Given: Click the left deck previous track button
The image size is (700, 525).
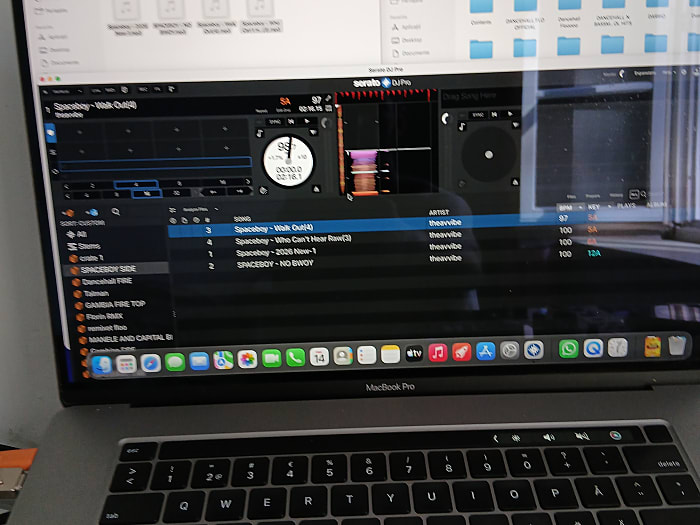Looking at the screenshot, I should [x=291, y=121].
